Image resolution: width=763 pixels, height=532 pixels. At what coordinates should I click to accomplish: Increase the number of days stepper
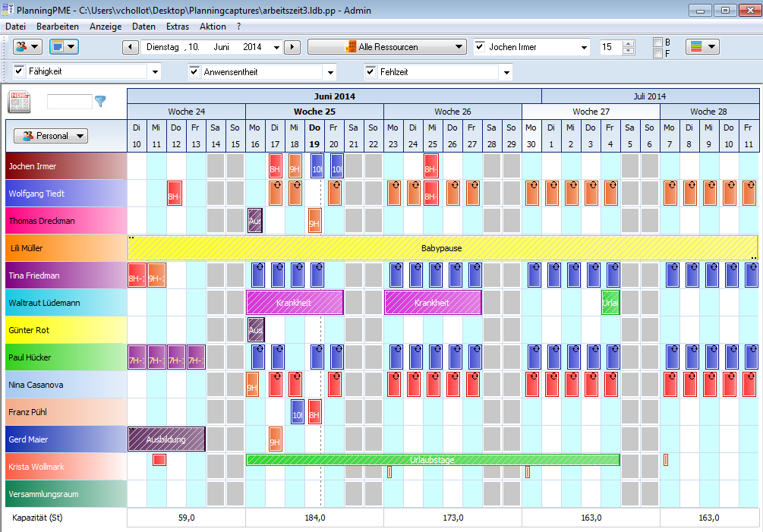(628, 43)
